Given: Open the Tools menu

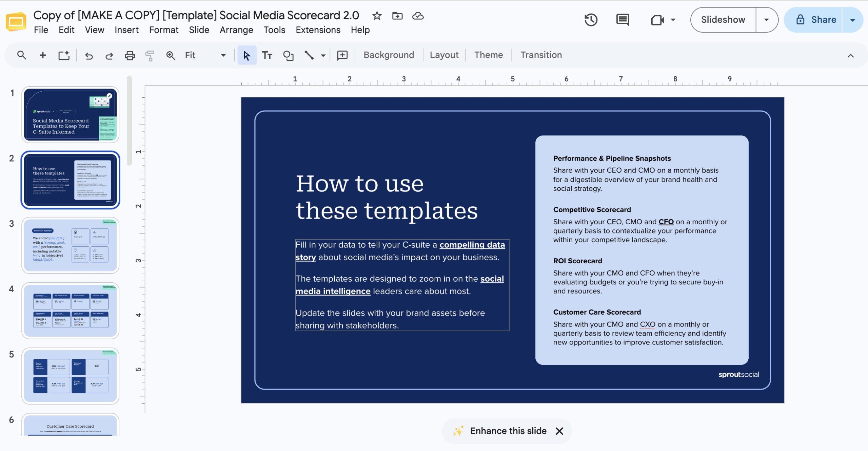Looking at the screenshot, I should click(x=274, y=30).
